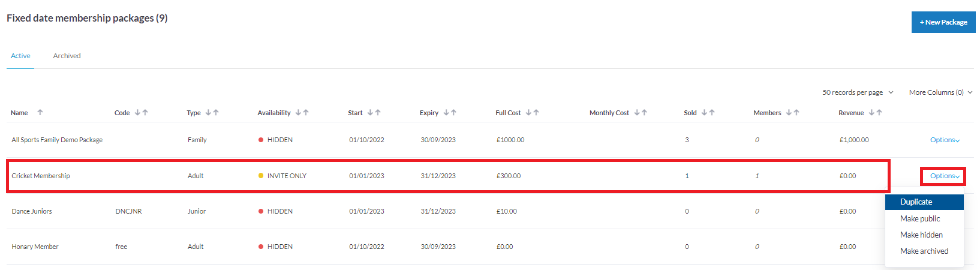This screenshot has width=980, height=270.
Task: Open Options for Cricket Membership row
Action: point(945,176)
